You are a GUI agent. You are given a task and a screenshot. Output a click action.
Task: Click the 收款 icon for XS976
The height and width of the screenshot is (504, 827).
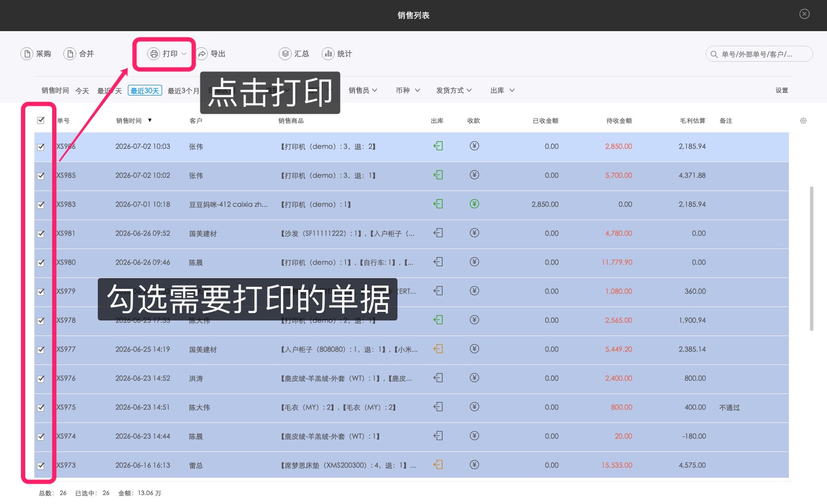tap(474, 378)
